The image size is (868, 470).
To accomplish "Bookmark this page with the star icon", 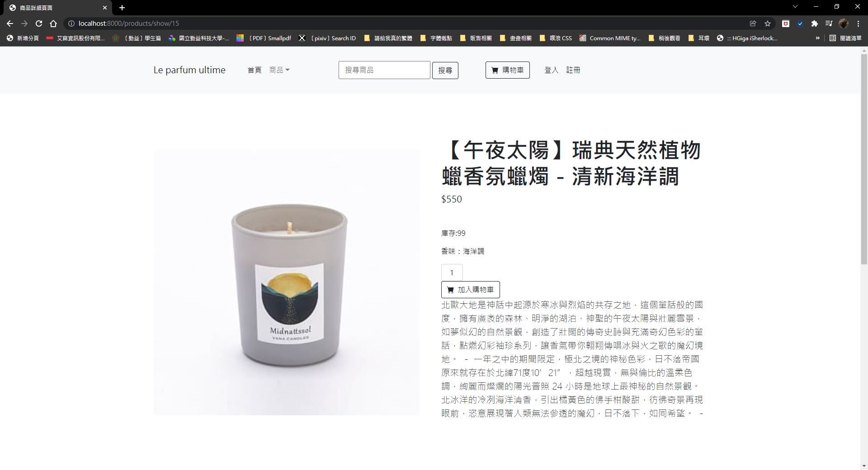I will (768, 23).
